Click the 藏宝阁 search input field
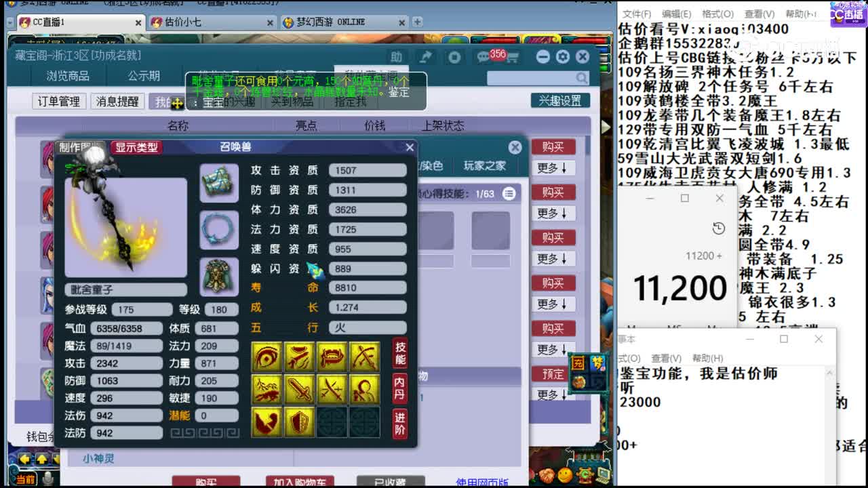The width and height of the screenshot is (868, 488). (534, 77)
